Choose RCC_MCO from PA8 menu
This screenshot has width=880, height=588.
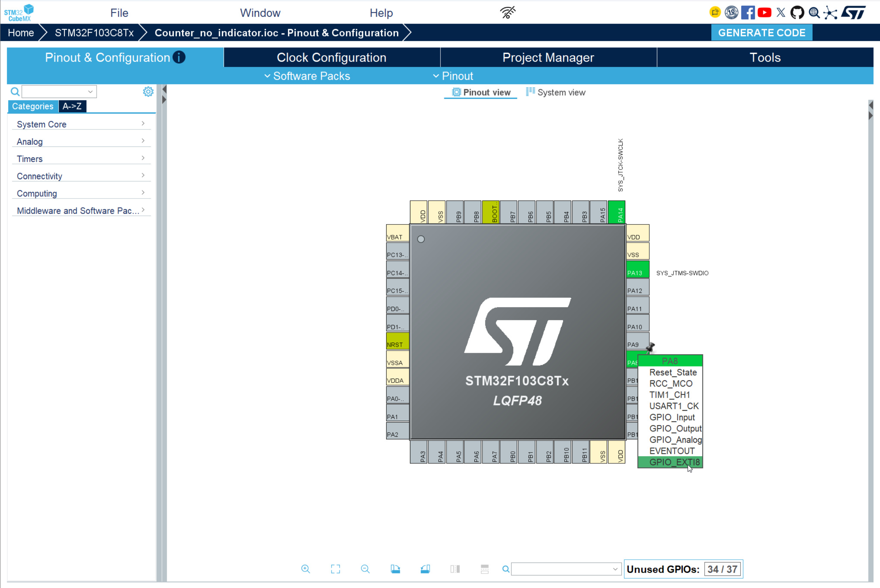(x=670, y=384)
